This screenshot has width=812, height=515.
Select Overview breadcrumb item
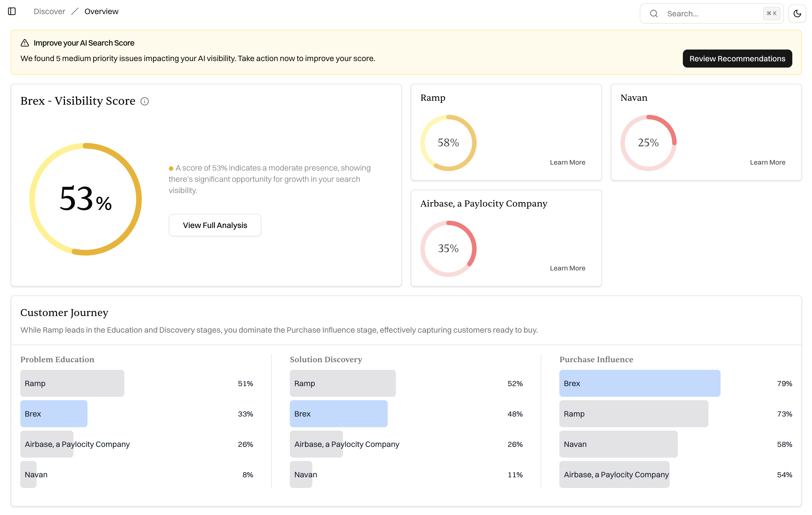pos(101,12)
